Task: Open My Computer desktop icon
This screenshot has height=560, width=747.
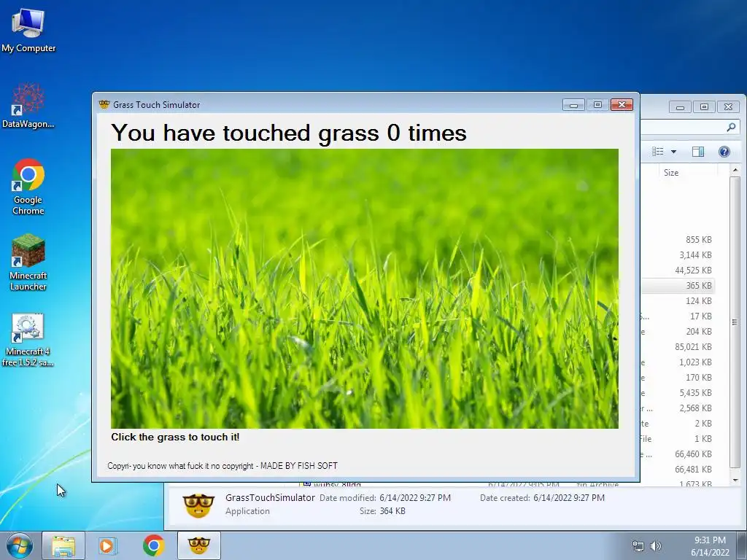Action: (x=28, y=30)
